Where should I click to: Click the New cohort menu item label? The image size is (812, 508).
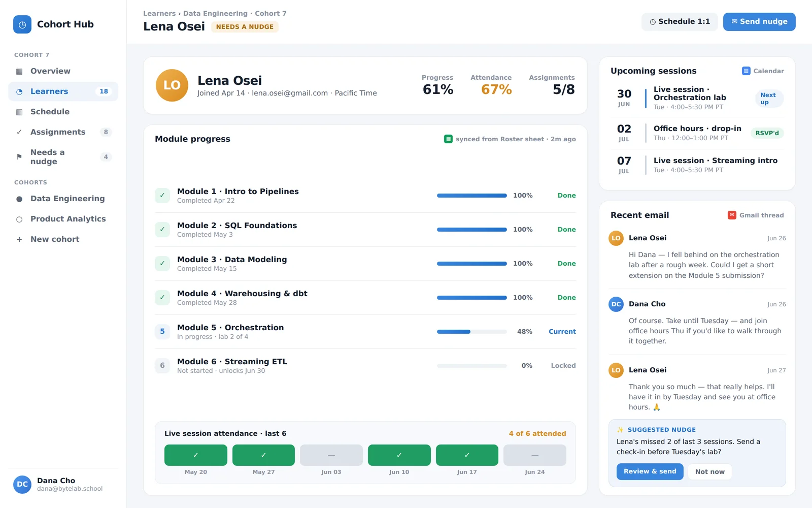[x=55, y=239]
